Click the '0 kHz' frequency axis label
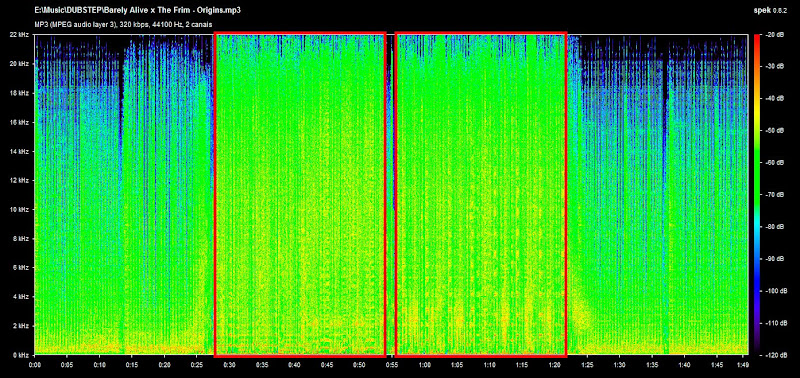The image size is (800, 378). [x=22, y=355]
